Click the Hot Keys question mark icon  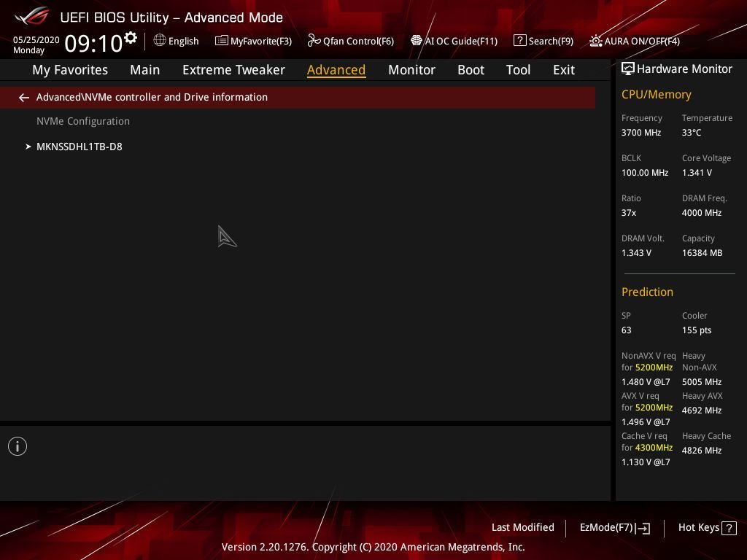[x=729, y=528]
